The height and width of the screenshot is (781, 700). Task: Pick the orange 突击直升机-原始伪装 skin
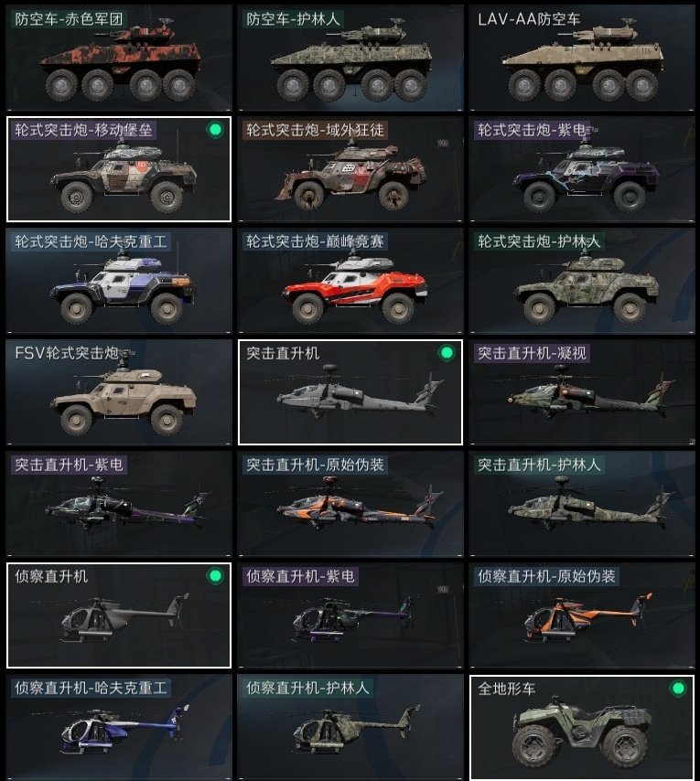click(x=350, y=504)
